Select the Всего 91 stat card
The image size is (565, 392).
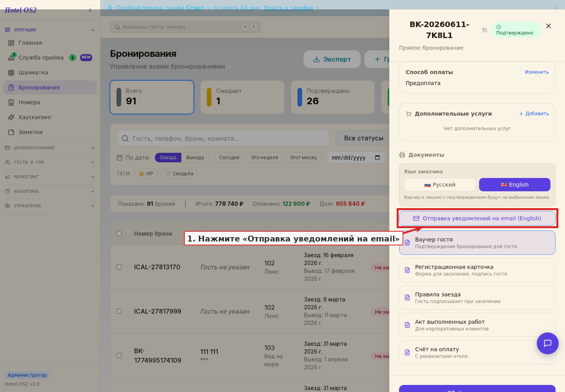(x=152, y=97)
